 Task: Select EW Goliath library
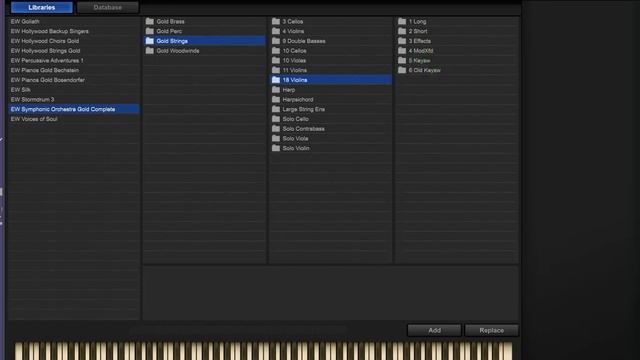point(74,21)
